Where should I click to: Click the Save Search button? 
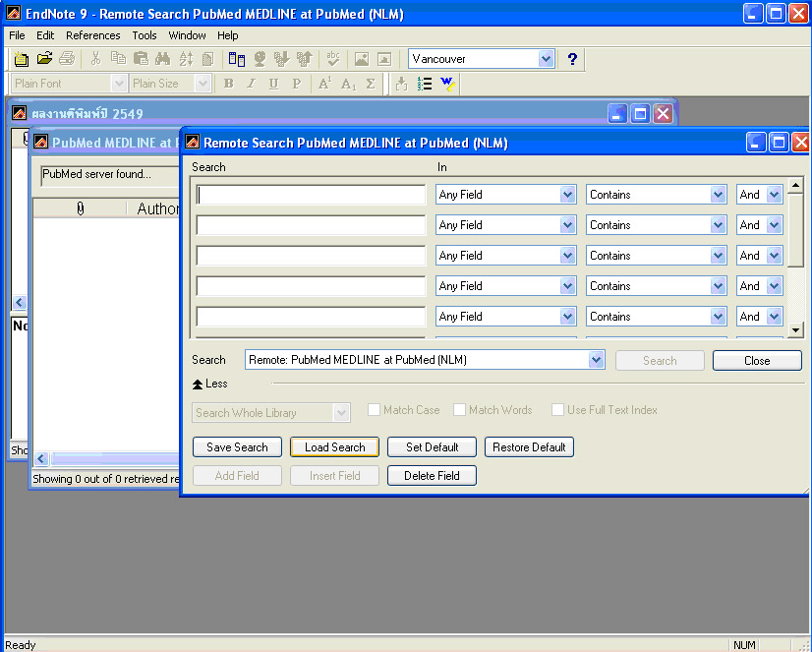pos(237,446)
